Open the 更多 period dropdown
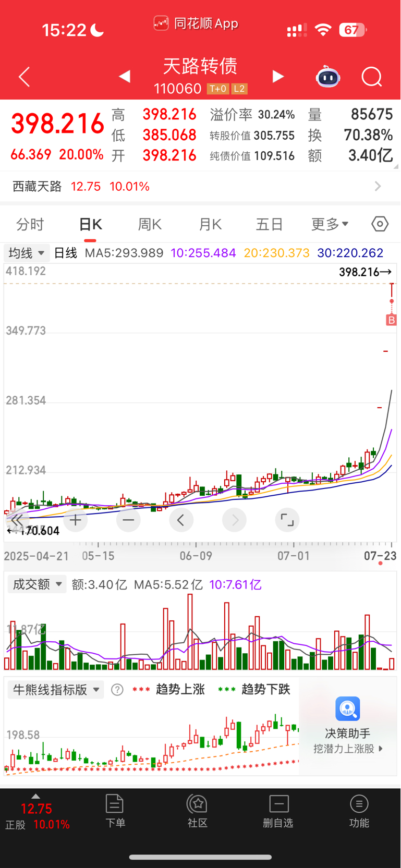401x868 pixels. pyautogui.click(x=330, y=224)
